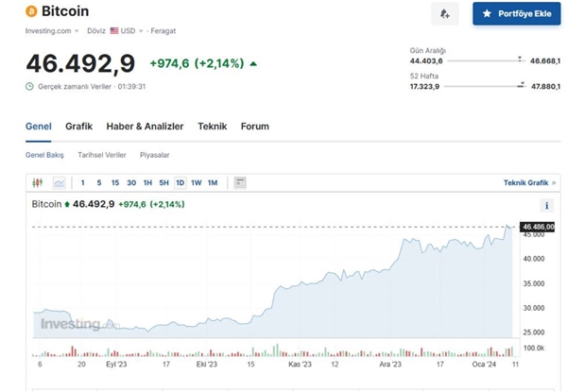Click the main price 46.492,9

(80, 63)
